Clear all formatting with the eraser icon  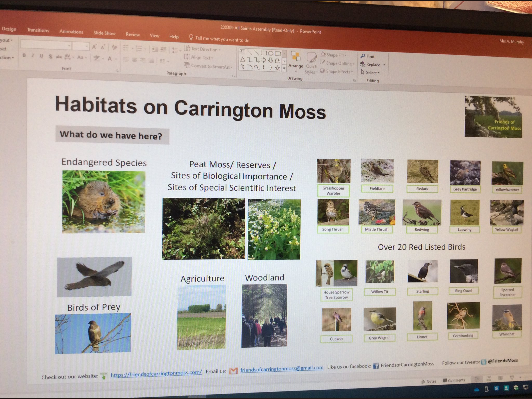[x=114, y=48]
